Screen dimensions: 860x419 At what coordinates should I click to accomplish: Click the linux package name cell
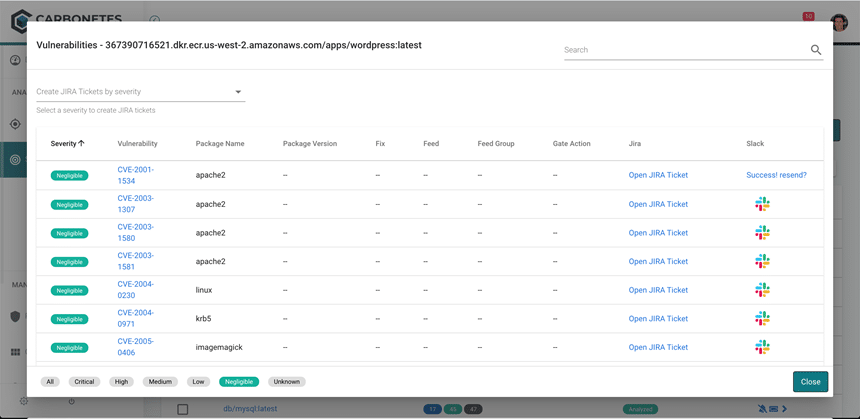tap(204, 290)
